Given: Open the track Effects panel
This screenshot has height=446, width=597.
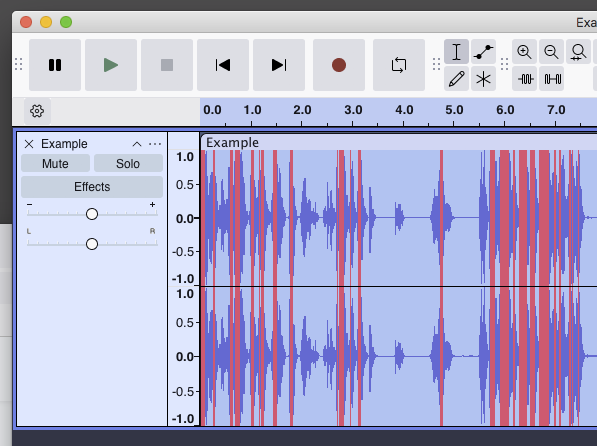Looking at the screenshot, I should click(x=92, y=187).
